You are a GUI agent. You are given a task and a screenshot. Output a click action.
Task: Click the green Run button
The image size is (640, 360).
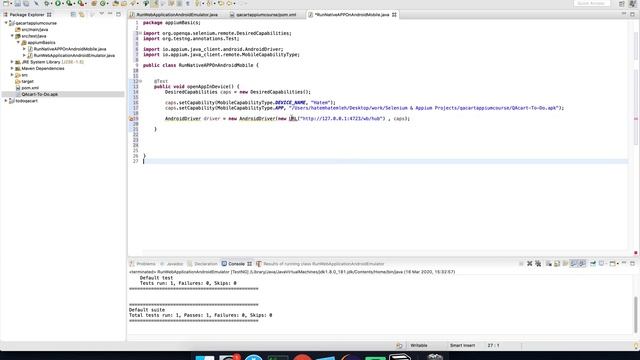[x=58, y=3]
